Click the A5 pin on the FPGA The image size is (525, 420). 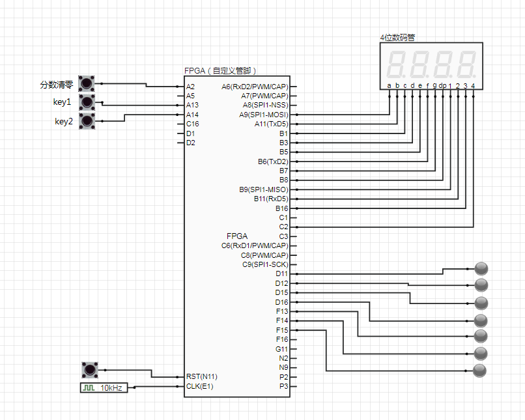190,96
